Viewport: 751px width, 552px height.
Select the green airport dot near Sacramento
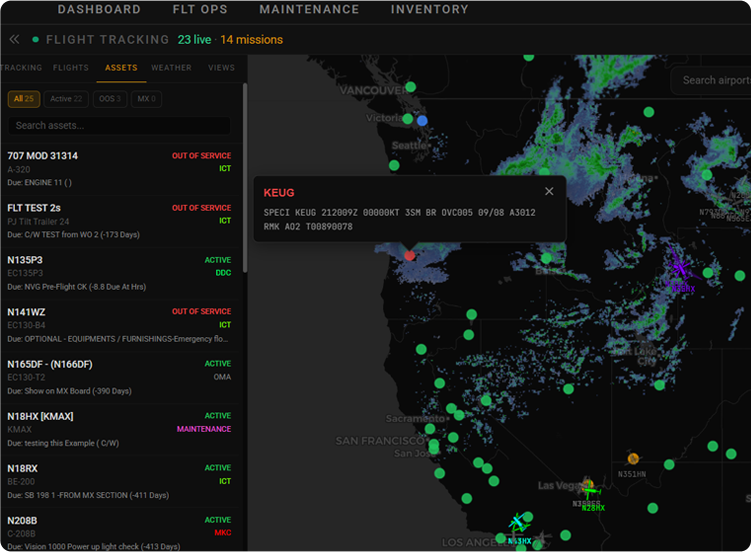pyautogui.click(x=451, y=408)
